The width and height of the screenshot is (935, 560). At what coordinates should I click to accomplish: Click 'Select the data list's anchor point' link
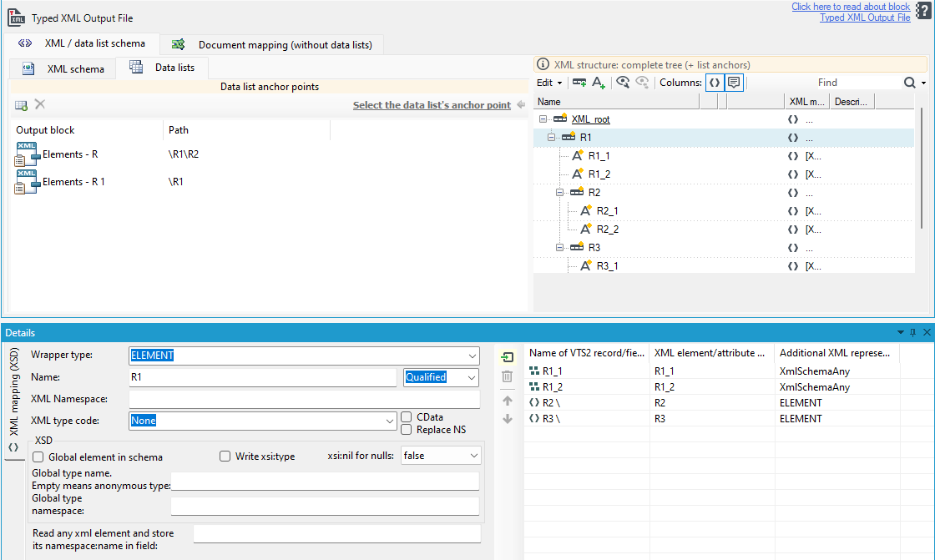[432, 105]
